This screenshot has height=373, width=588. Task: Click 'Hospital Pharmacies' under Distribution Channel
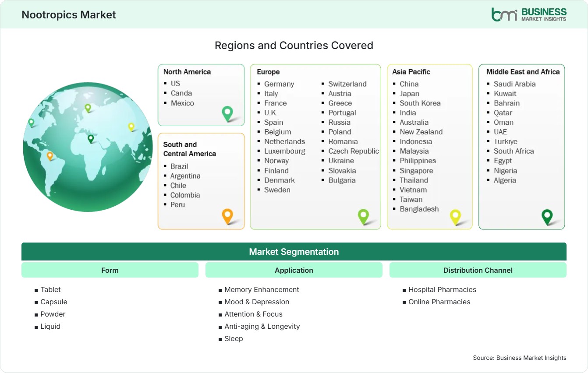[443, 289]
